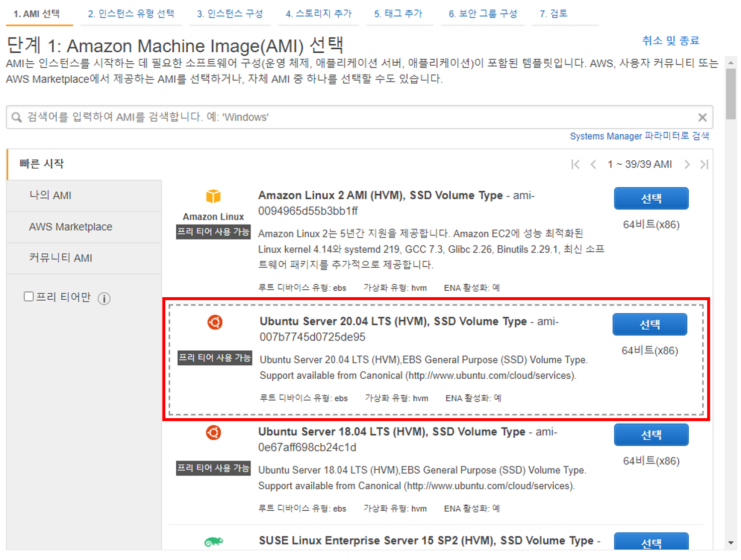Click the AMI search input field
This screenshot has height=560, width=741.
click(x=360, y=117)
